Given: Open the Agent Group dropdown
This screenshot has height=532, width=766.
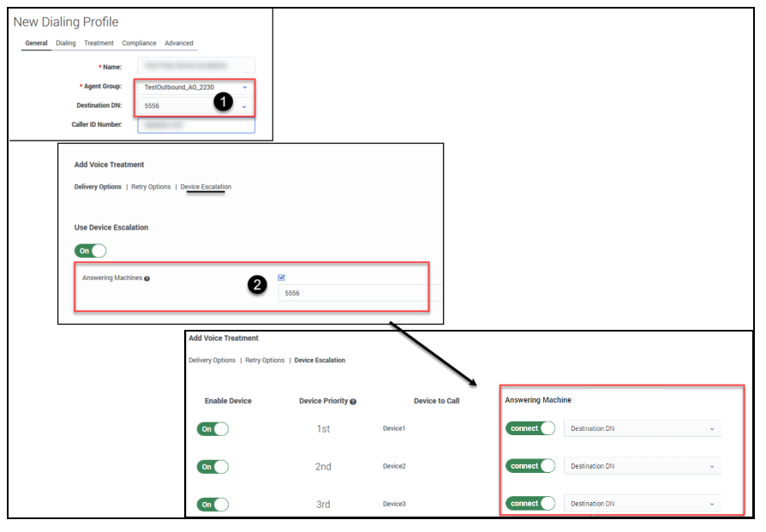Looking at the screenshot, I should (x=196, y=87).
